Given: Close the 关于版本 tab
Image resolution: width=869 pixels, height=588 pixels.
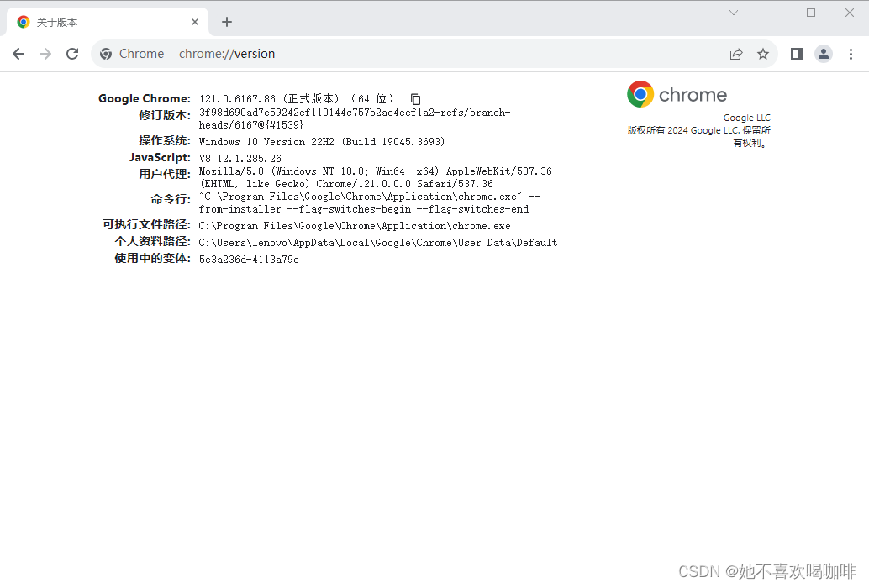Looking at the screenshot, I should click(195, 22).
